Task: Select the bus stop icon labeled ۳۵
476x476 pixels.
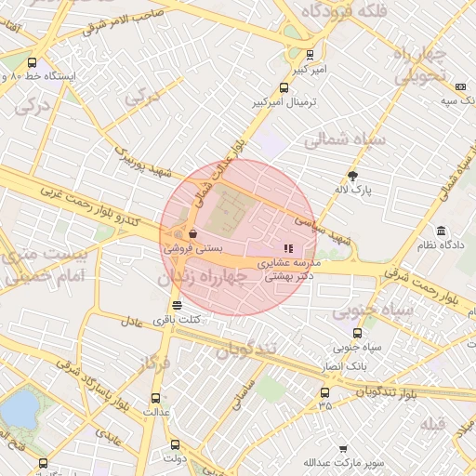Action: (x=324, y=392)
